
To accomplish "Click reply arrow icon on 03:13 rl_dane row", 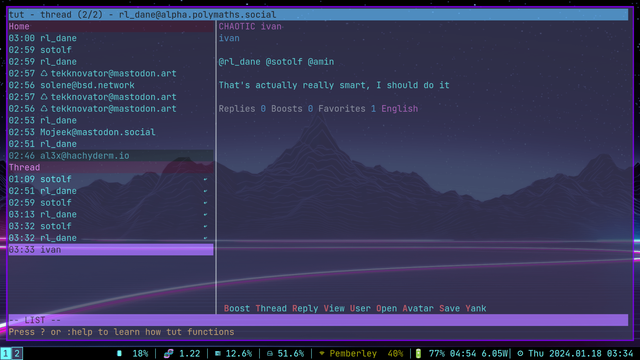I will tap(205, 214).
